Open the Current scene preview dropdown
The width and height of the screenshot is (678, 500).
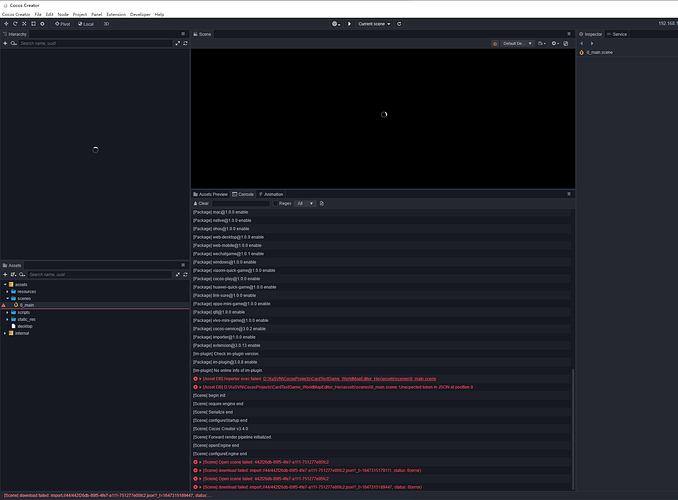click(374, 23)
